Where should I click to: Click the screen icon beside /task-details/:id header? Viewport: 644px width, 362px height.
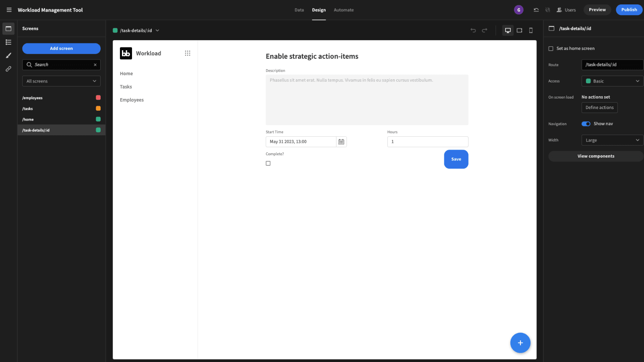click(x=551, y=29)
